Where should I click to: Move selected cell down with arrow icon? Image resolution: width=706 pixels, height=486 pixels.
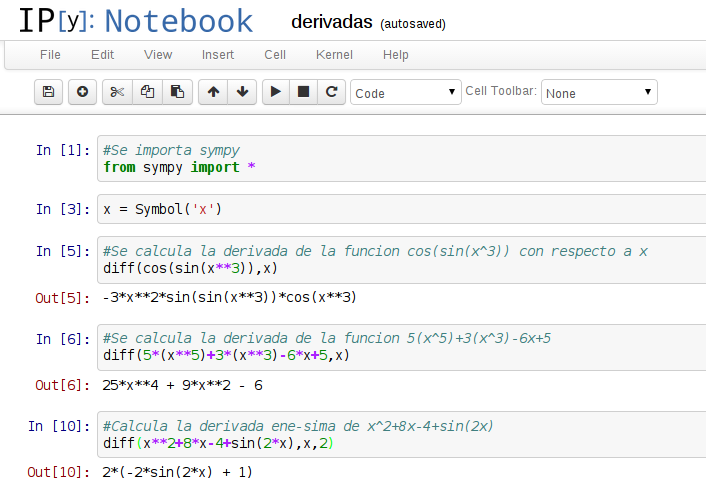(x=242, y=92)
